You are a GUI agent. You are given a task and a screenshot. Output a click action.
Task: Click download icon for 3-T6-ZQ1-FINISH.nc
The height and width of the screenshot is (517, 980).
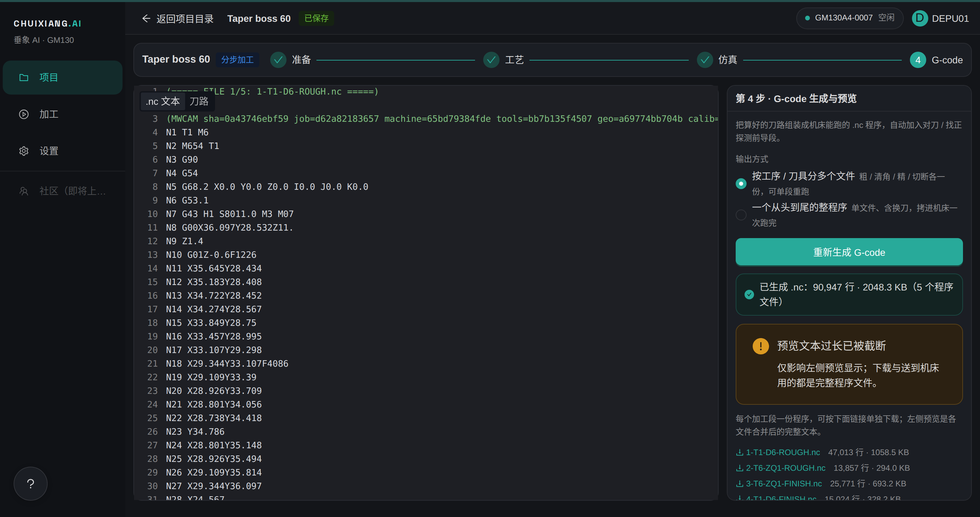[739, 484]
